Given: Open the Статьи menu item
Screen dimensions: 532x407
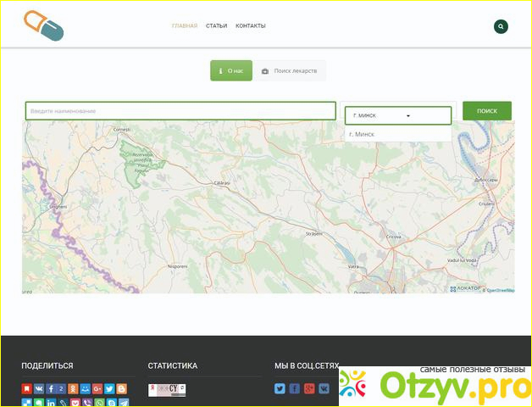Looking at the screenshot, I should [216, 26].
